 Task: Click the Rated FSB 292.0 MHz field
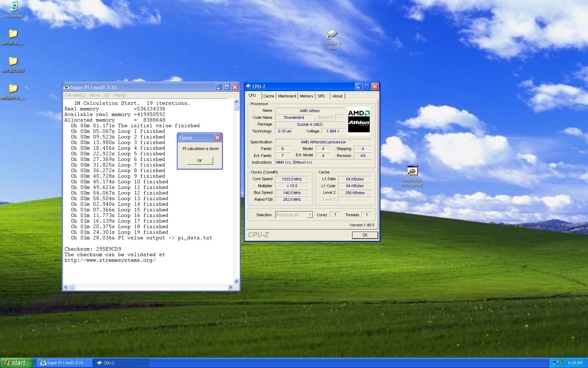point(292,199)
